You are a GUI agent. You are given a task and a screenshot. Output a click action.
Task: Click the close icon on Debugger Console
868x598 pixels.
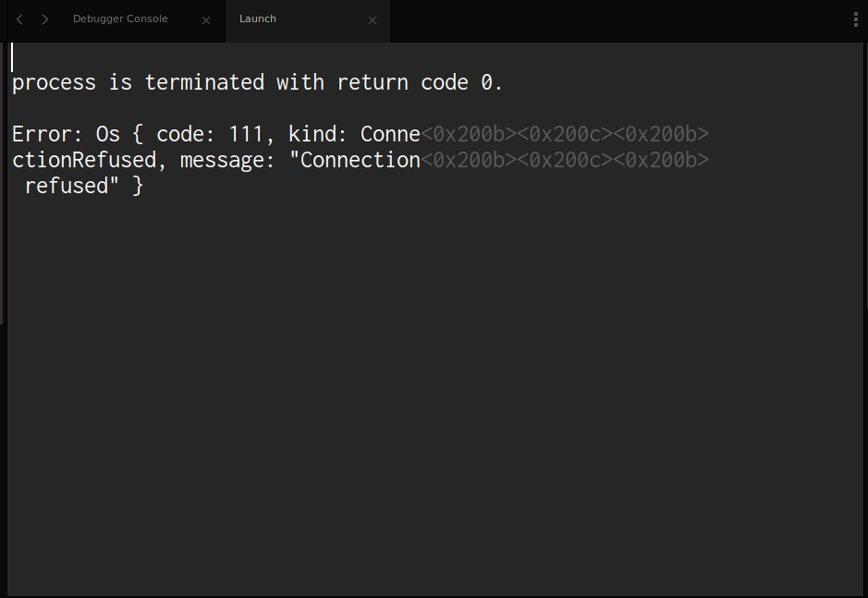tap(205, 18)
